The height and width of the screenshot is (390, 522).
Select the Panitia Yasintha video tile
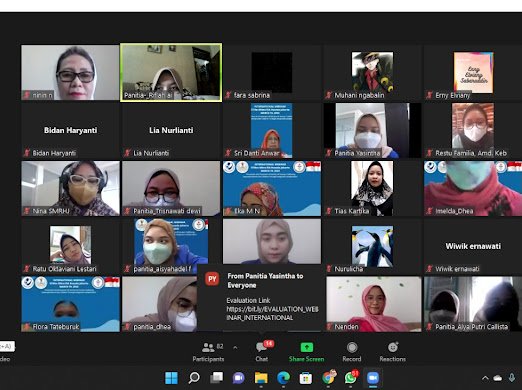372,130
